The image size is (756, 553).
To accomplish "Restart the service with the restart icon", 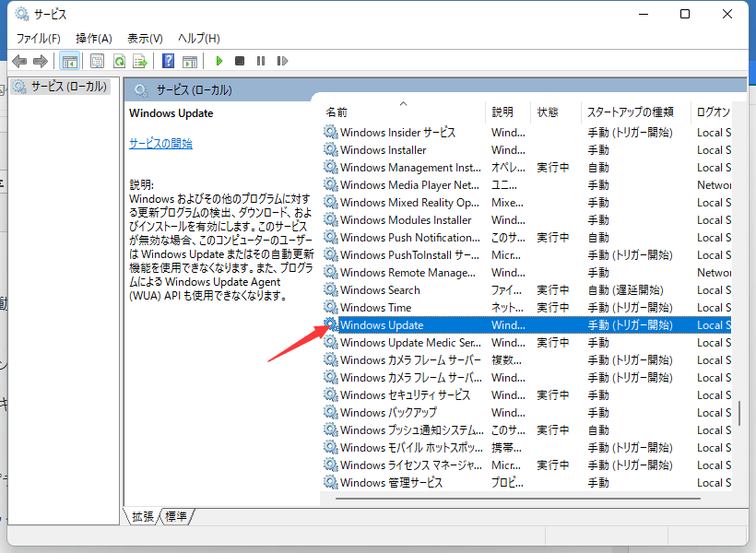I will click(x=281, y=61).
